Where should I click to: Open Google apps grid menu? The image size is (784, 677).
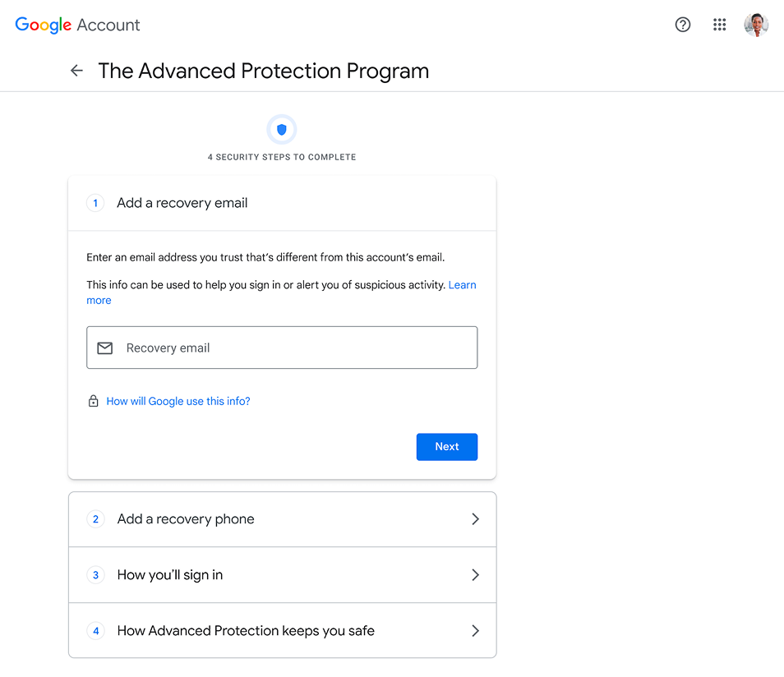click(x=719, y=25)
